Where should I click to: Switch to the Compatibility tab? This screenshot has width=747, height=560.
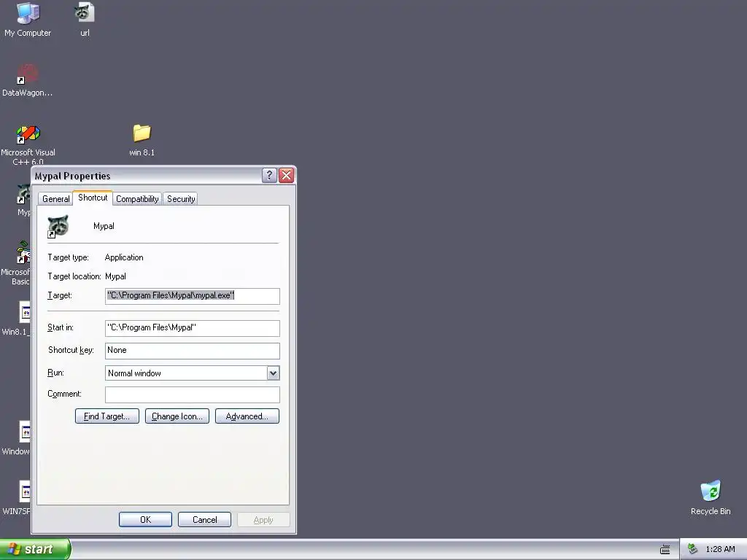click(x=137, y=199)
